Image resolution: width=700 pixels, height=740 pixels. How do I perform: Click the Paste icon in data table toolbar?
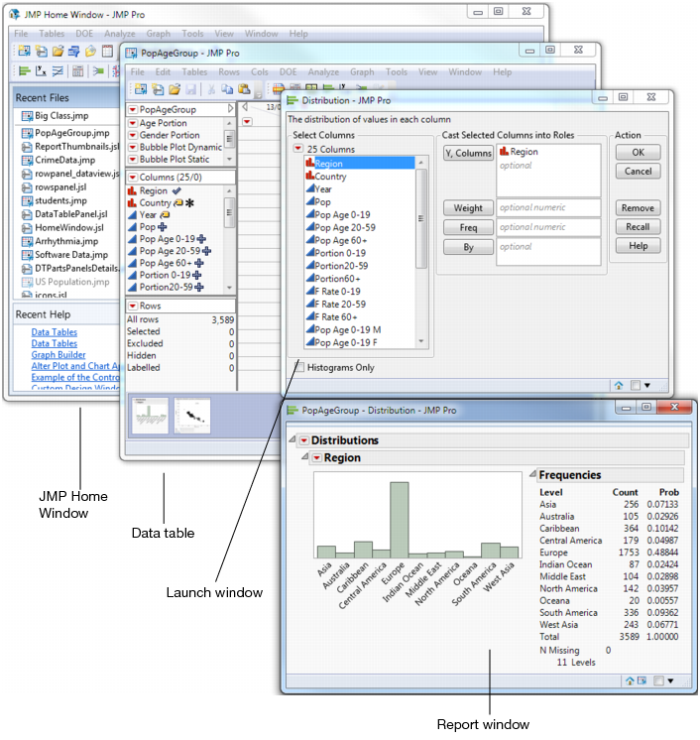click(x=243, y=90)
